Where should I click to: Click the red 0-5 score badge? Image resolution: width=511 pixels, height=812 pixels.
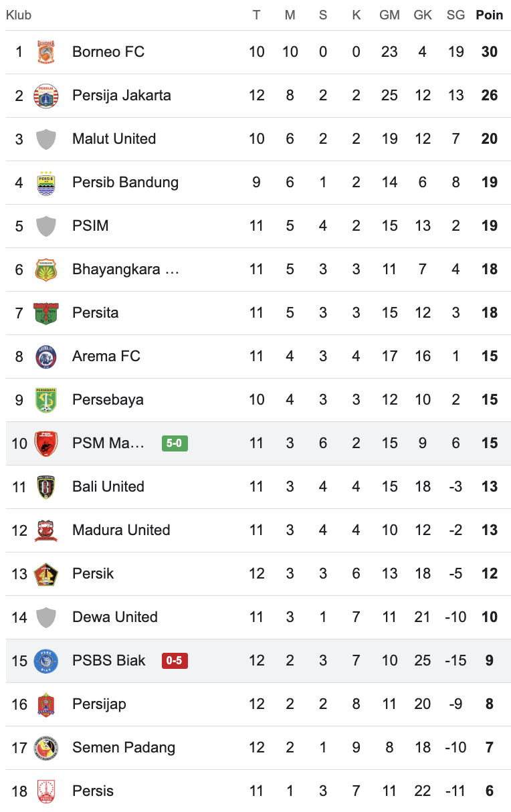point(175,661)
